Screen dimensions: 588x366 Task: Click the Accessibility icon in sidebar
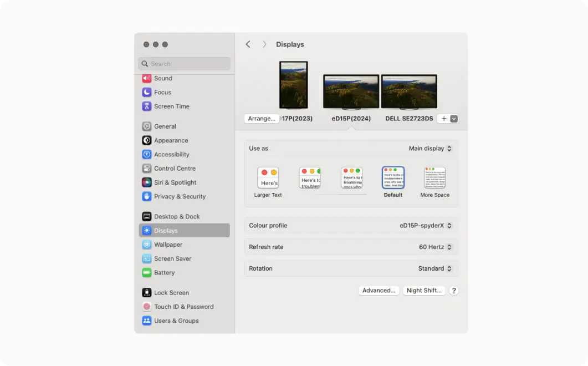(147, 154)
